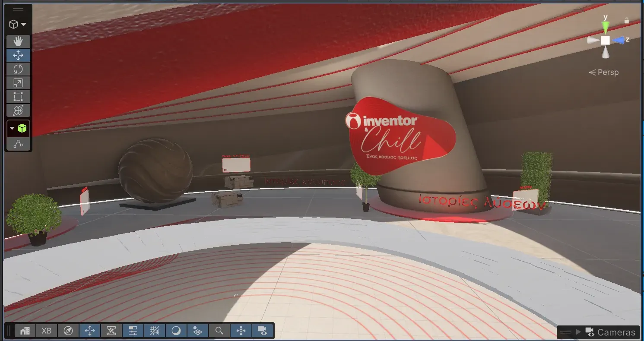The height and width of the screenshot is (341, 644).
Task: Click the green Y axis cone on gizmo
Action: pos(606,28)
